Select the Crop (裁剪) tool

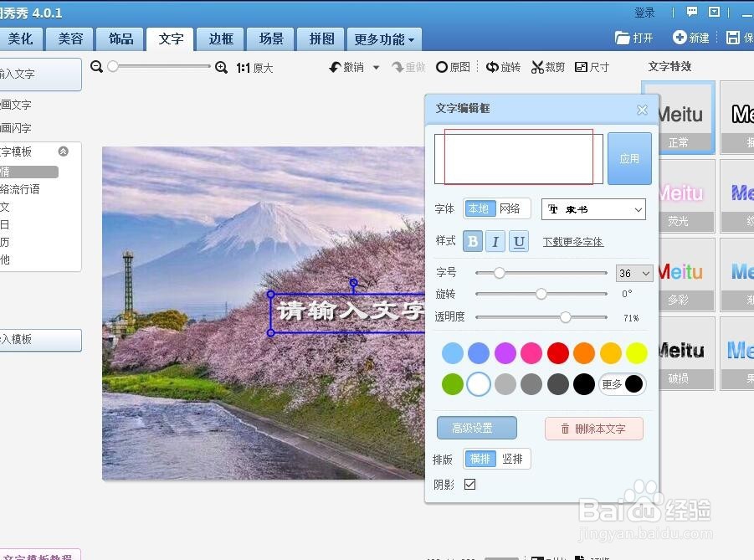(x=547, y=67)
